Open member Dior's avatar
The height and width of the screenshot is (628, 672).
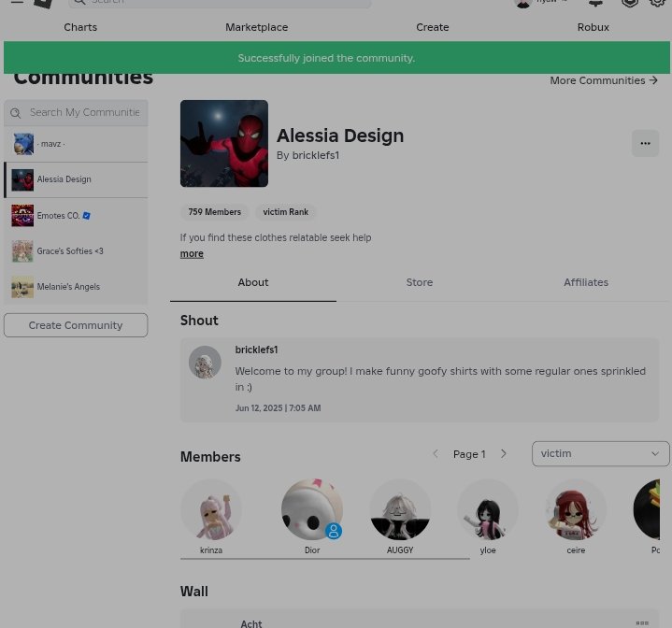(312, 509)
